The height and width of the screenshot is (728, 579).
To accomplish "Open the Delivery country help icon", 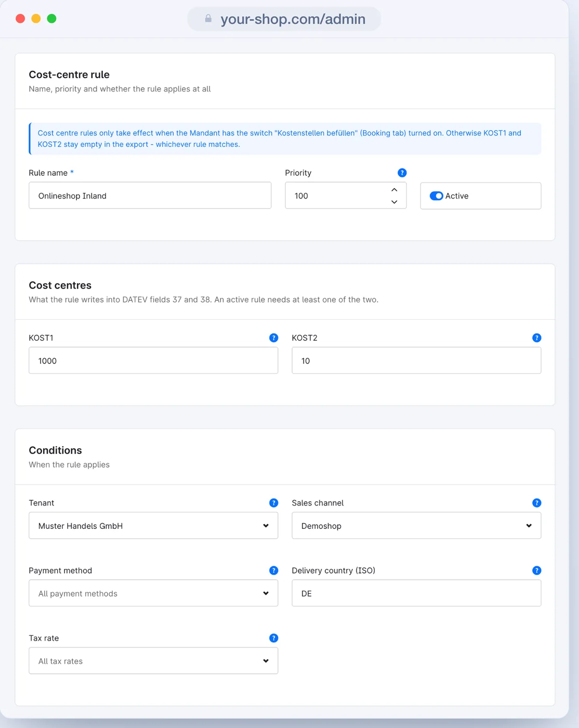I will coord(537,570).
